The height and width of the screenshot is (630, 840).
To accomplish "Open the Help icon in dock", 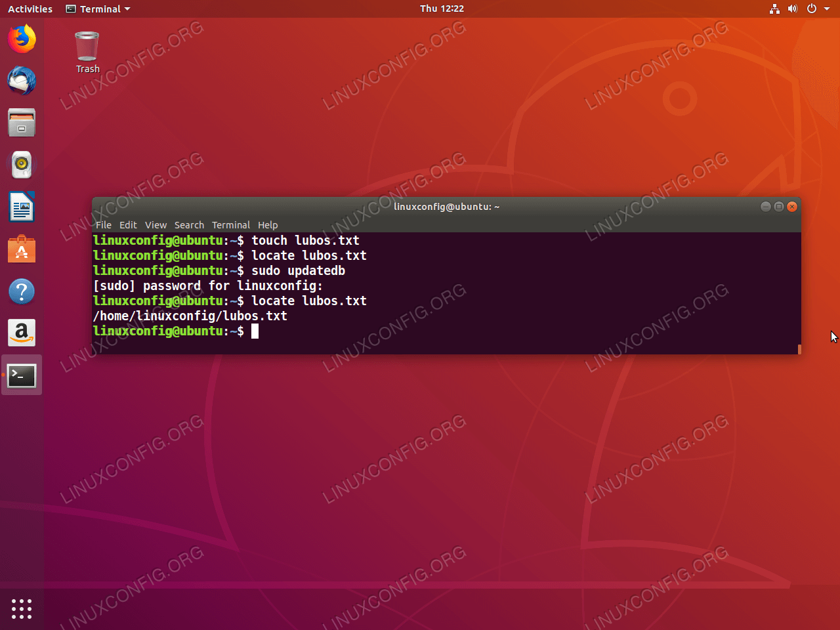I will 22,291.
